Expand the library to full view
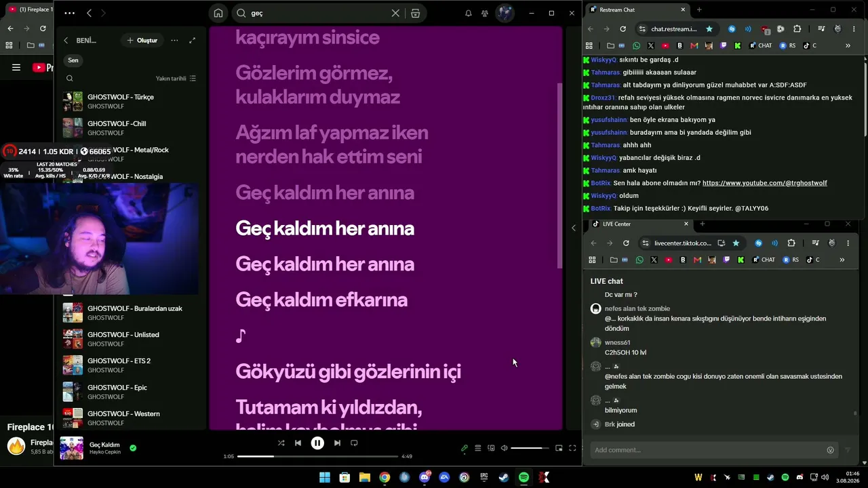 coord(192,41)
